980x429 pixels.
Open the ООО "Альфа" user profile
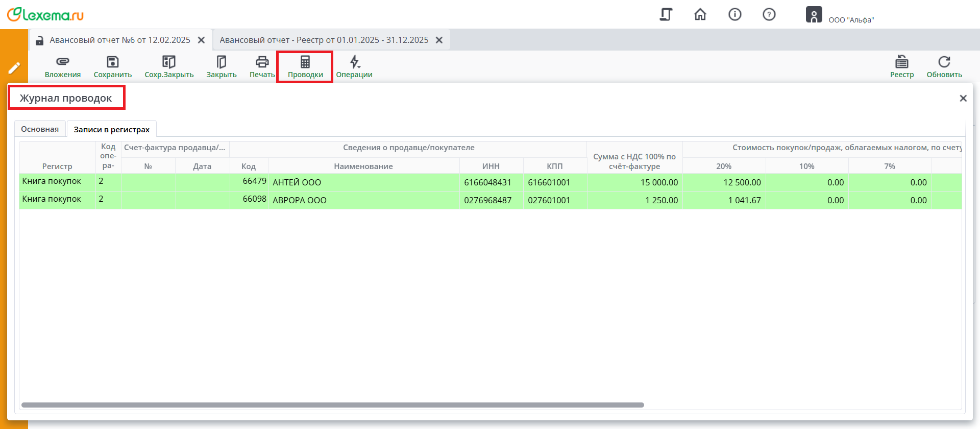pos(840,15)
